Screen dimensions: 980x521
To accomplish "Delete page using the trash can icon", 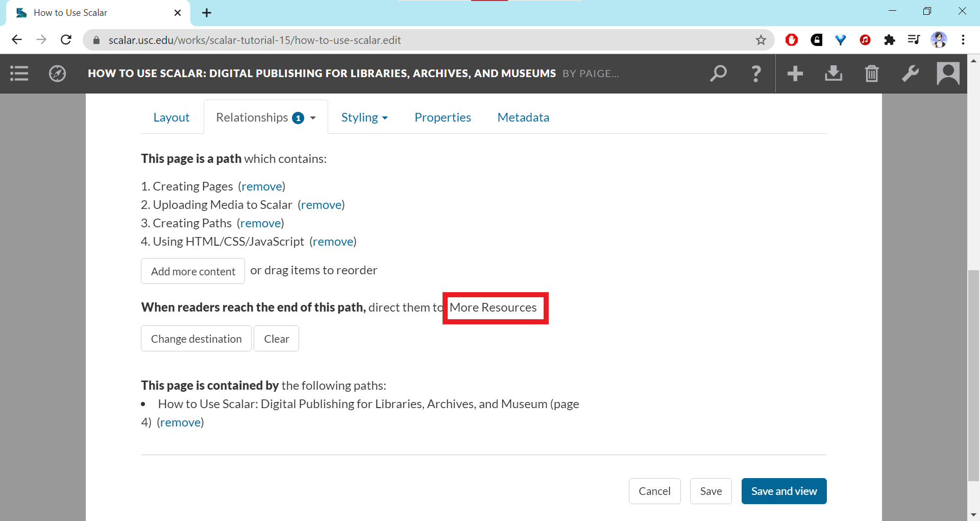I will [x=872, y=74].
